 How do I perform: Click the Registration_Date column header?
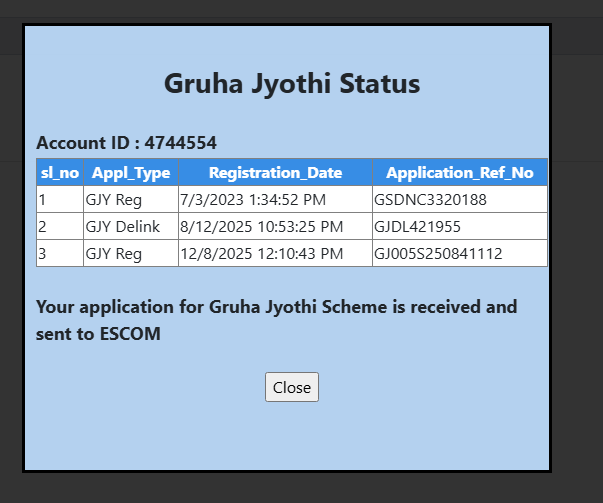point(275,173)
